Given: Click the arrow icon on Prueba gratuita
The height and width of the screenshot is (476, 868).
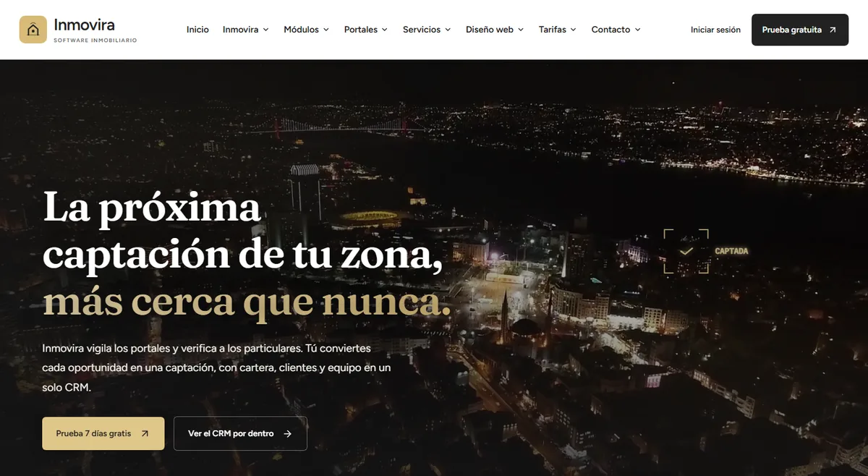Looking at the screenshot, I should click(833, 30).
